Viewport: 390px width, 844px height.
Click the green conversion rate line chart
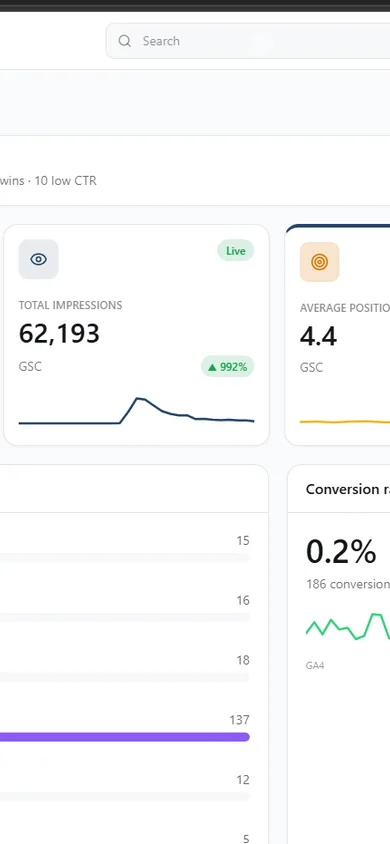click(x=348, y=627)
